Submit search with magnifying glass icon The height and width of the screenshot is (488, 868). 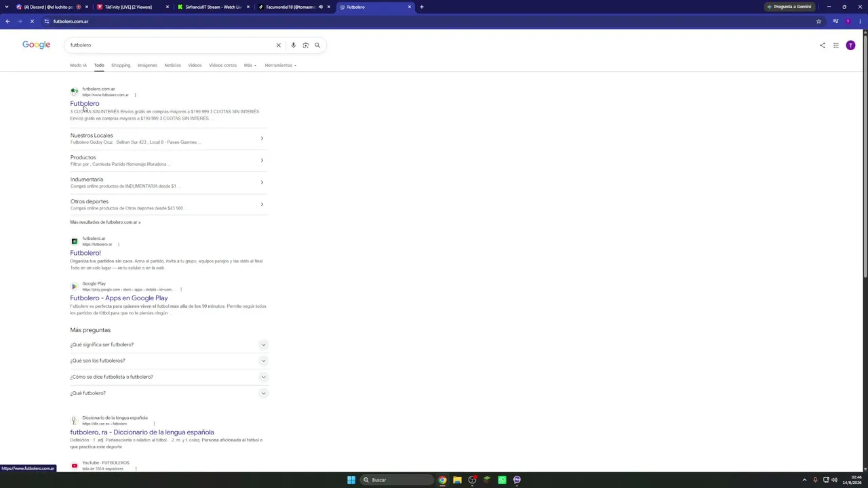(x=317, y=45)
